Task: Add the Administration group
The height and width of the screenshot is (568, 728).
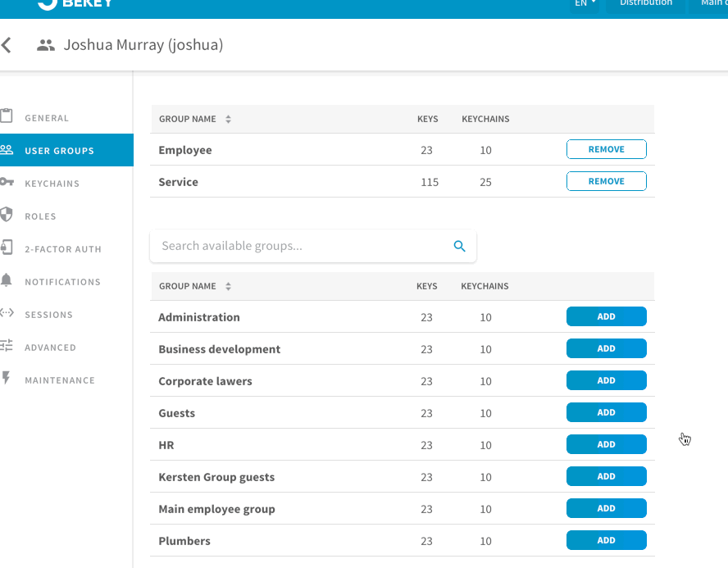Action: 607,316
